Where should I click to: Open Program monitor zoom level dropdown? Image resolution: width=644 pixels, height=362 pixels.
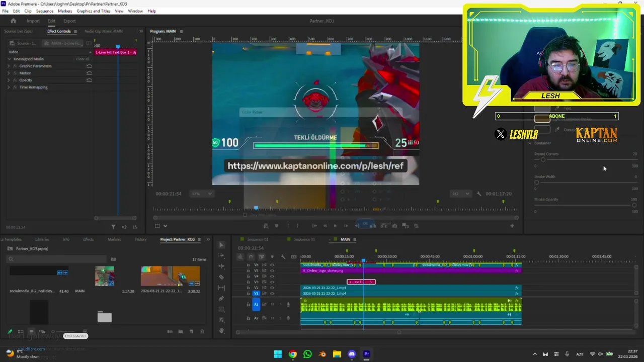click(202, 194)
